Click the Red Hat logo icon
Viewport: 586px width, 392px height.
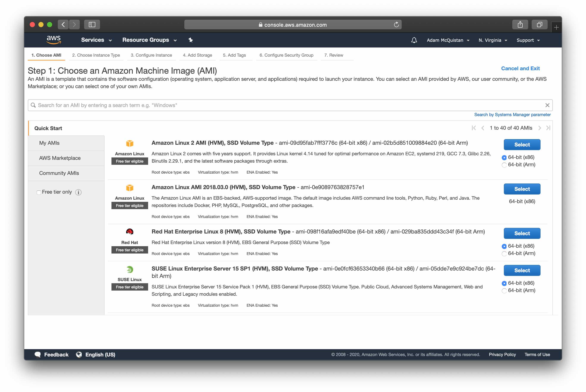coord(130,232)
